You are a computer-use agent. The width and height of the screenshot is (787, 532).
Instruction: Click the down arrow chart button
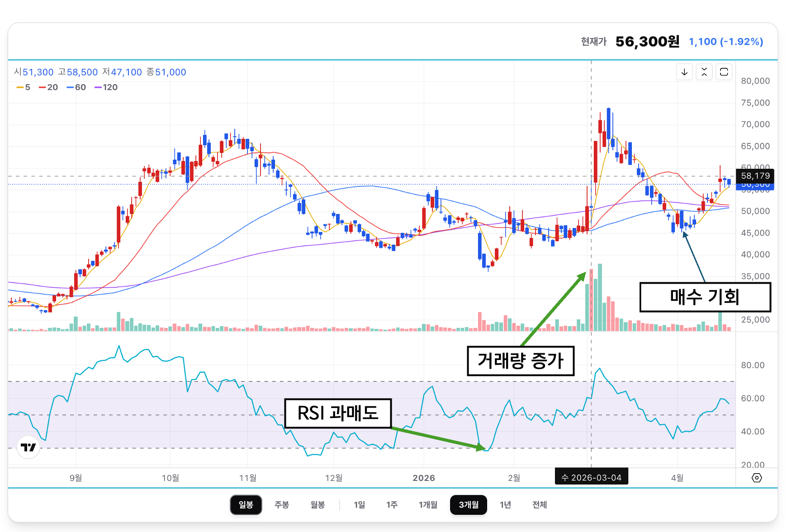[684, 72]
